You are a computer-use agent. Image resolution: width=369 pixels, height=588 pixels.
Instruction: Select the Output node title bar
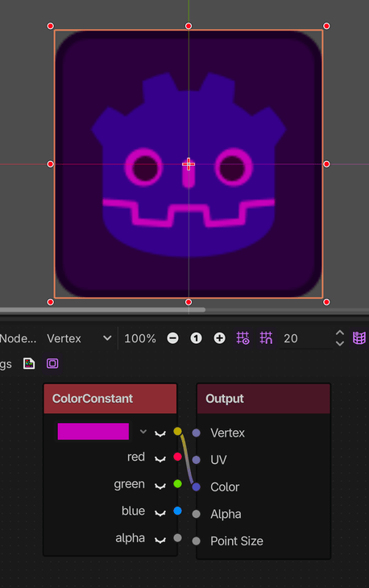[x=263, y=399]
